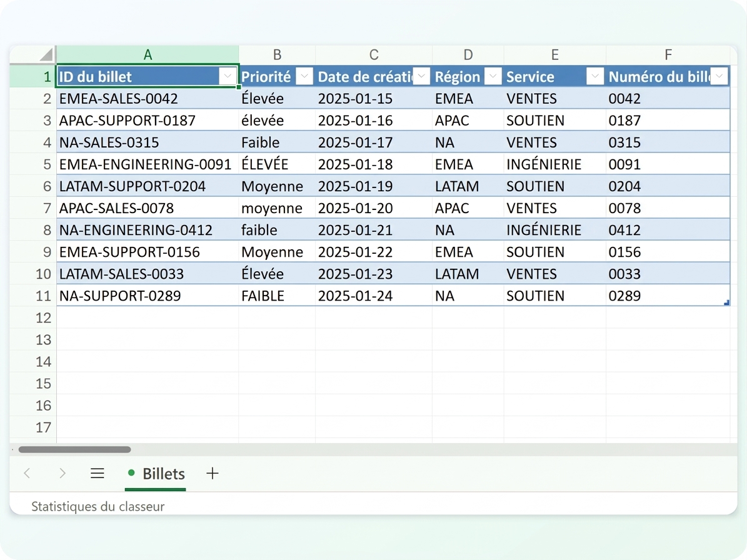The height and width of the screenshot is (560, 747).
Task: Select row 5 header
Action: click(x=33, y=164)
